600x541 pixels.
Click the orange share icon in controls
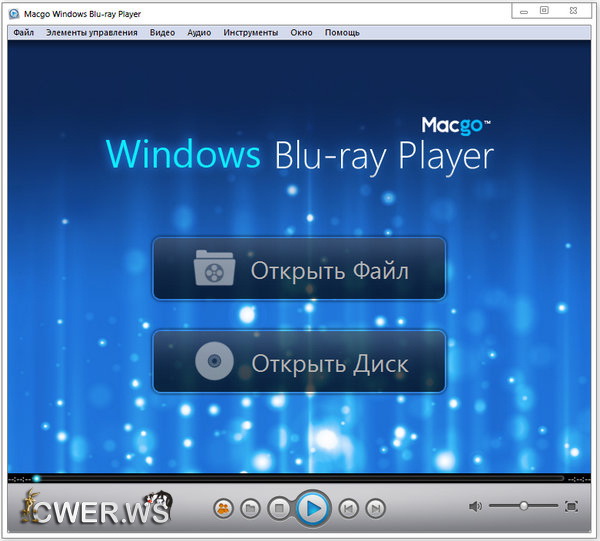pos(223,509)
